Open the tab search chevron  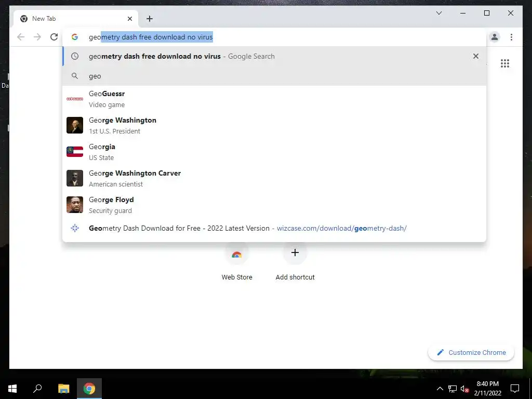click(438, 13)
